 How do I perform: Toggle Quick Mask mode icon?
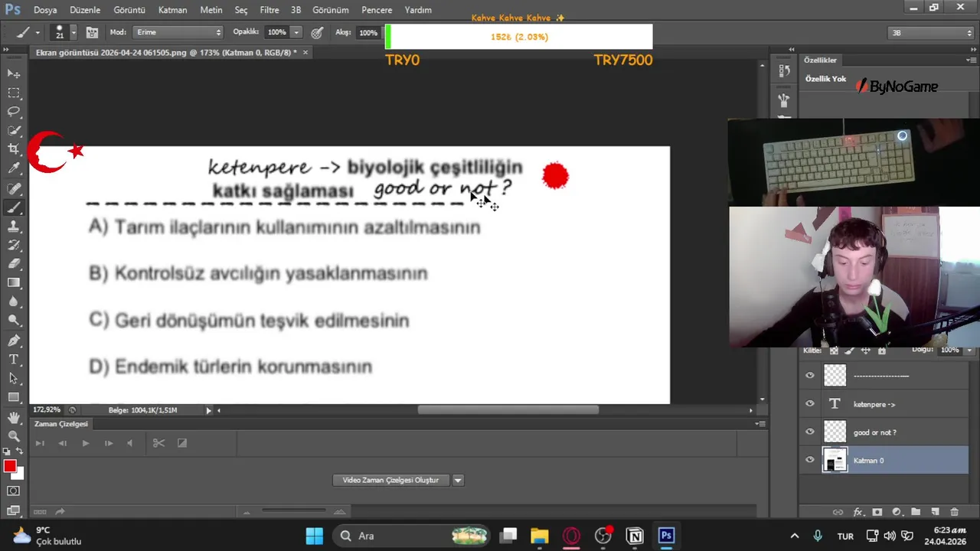point(14,491)
